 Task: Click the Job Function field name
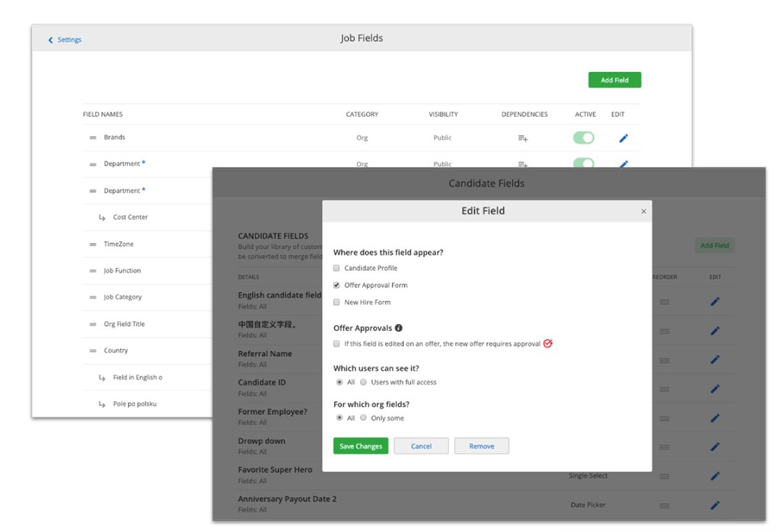[122, 270]
